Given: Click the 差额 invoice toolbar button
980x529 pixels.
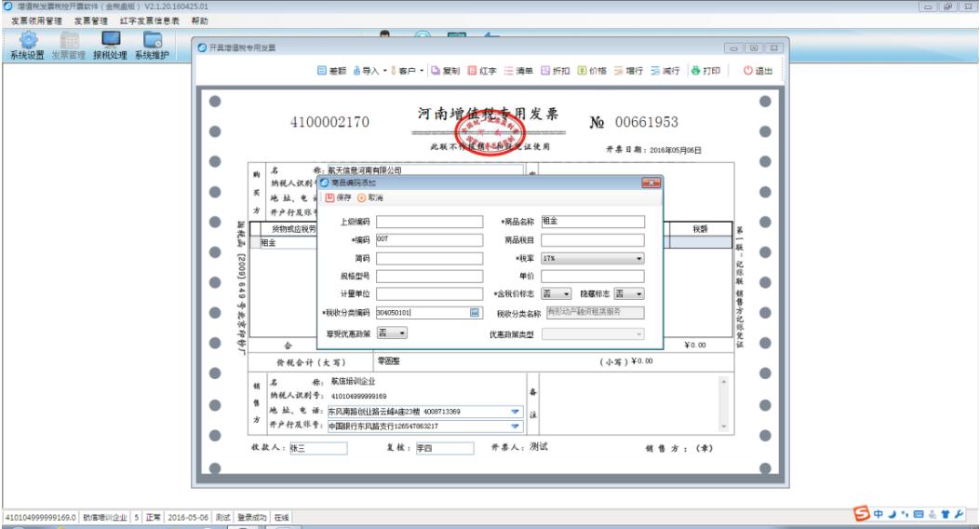Looking at the screenshot, I should (331, 71).
